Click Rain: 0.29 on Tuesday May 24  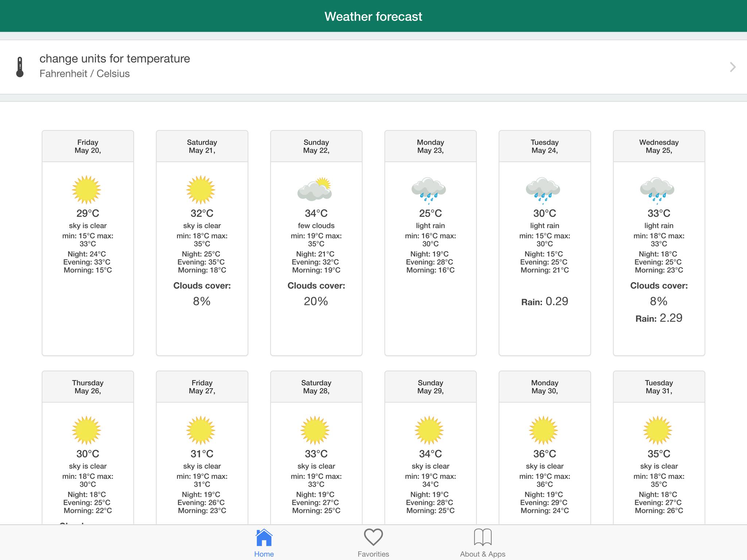coord(545,302)
